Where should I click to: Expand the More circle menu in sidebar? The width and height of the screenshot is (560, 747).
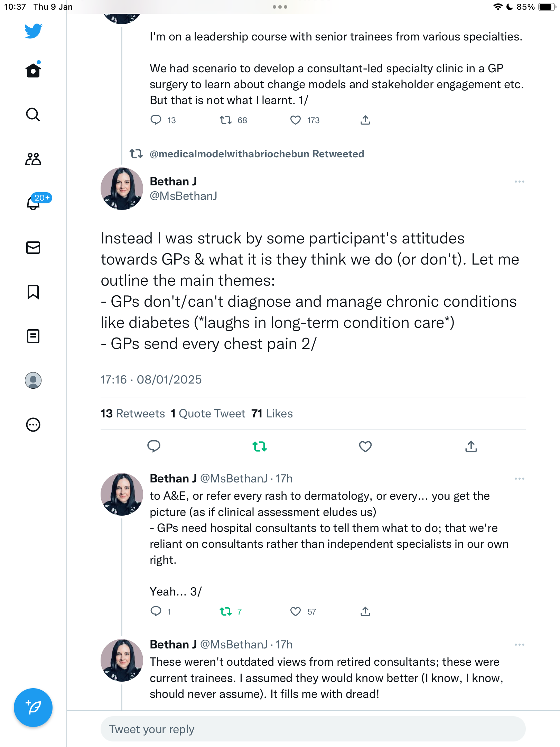click(33, 425)
